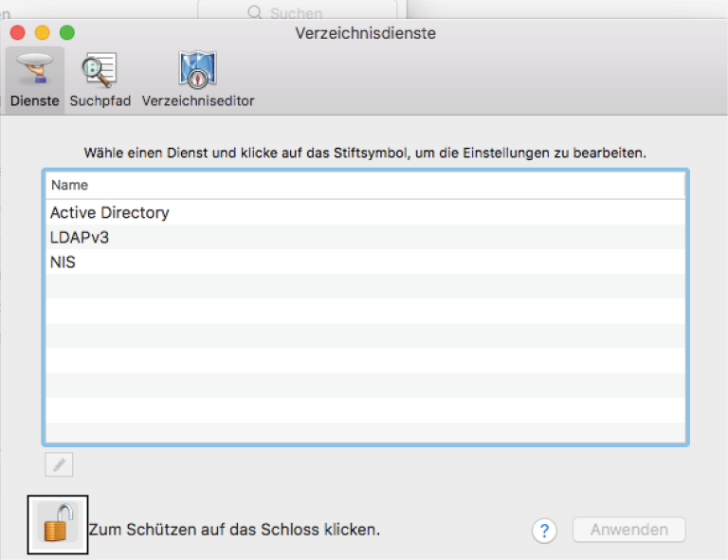The width and height of the screenshot is (728, 560).
Task: Select the LDAPv3 service row
Action: tap(365, 238)
